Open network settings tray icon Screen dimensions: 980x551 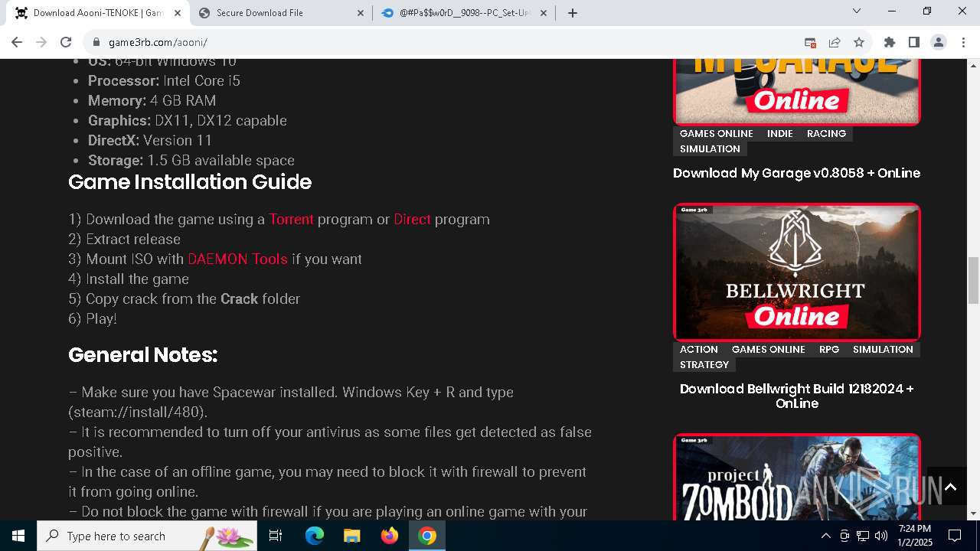pyautogui.click(x=863, y=536)
